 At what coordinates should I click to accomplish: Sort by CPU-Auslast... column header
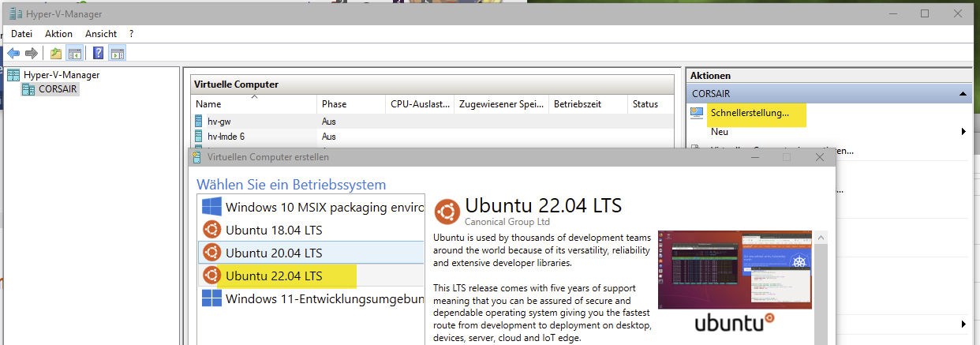[420, 104]
